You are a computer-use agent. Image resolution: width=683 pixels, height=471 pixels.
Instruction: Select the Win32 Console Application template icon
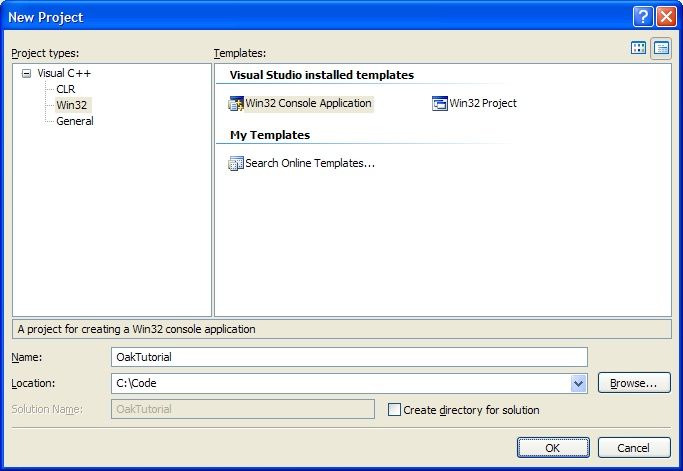point(236,104)
